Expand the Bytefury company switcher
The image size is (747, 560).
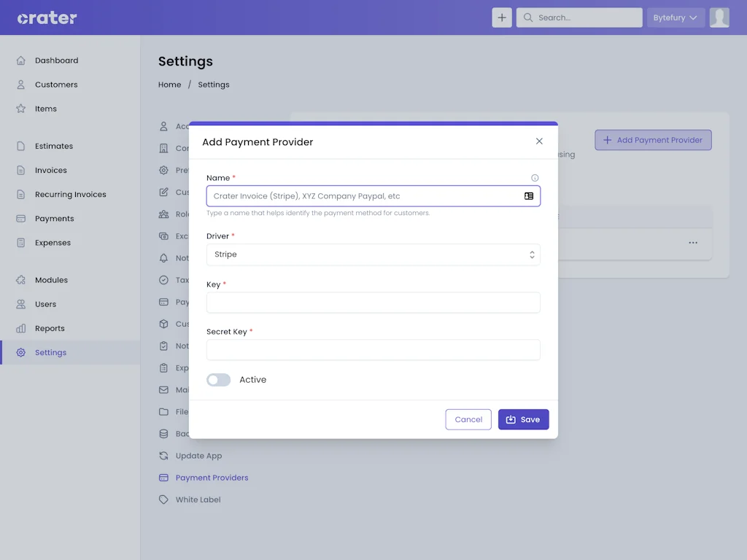click(675, 17)
